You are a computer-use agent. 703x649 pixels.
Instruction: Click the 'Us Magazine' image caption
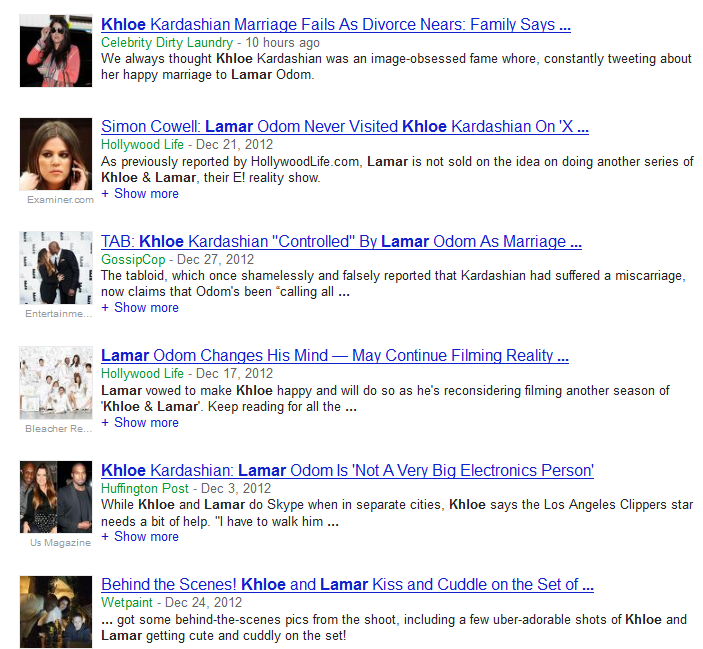60,543
